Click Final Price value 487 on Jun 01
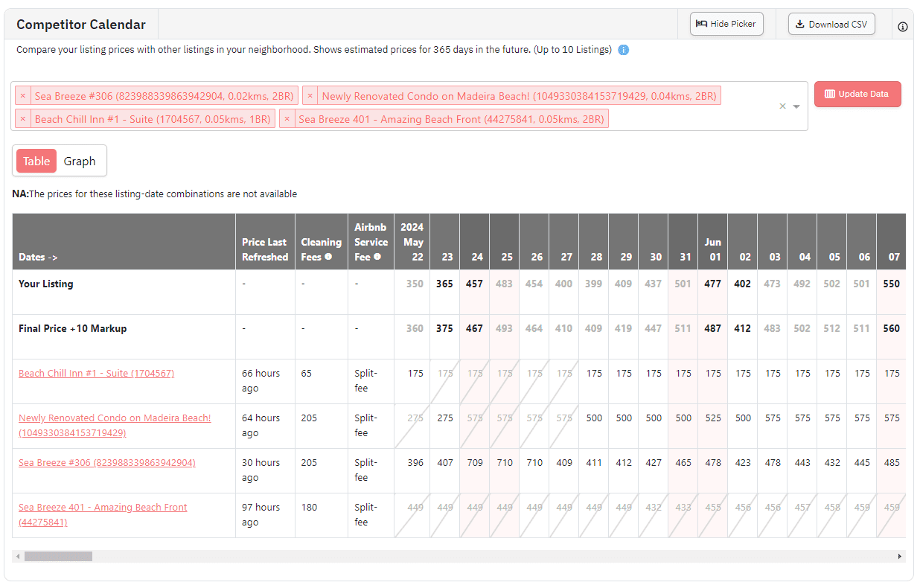 point(712,328)
